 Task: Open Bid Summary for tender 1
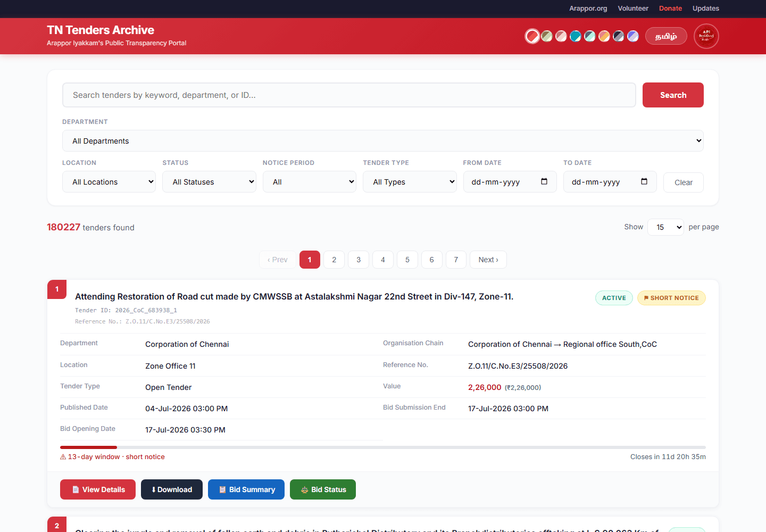click(246, 489)
